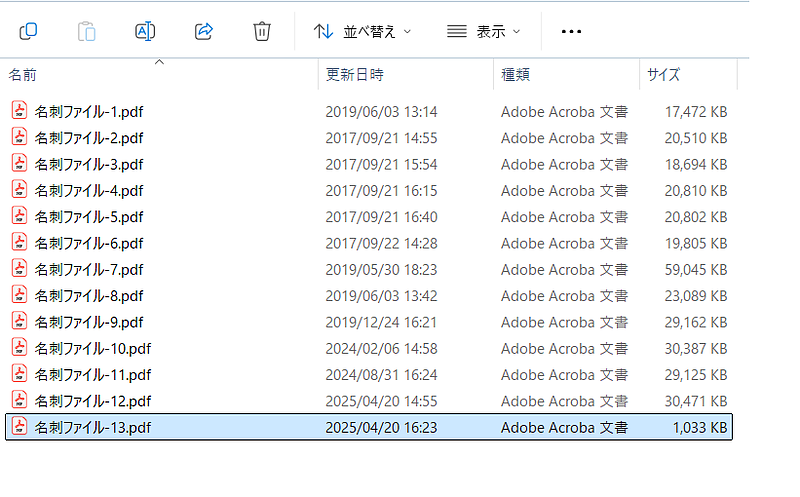800x497 pixels.
Task: Open the three-dot See more menu
Action: 571,32
